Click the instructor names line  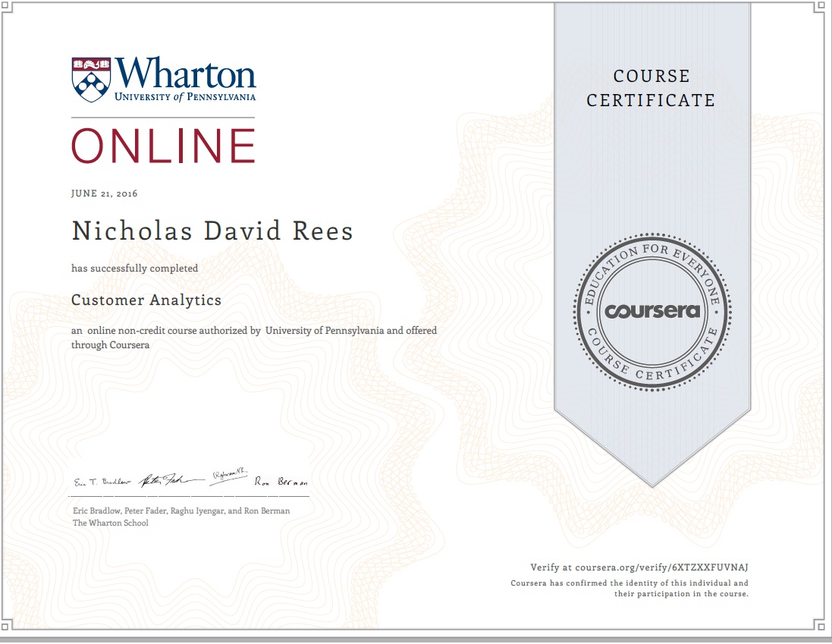coord(181,510)
